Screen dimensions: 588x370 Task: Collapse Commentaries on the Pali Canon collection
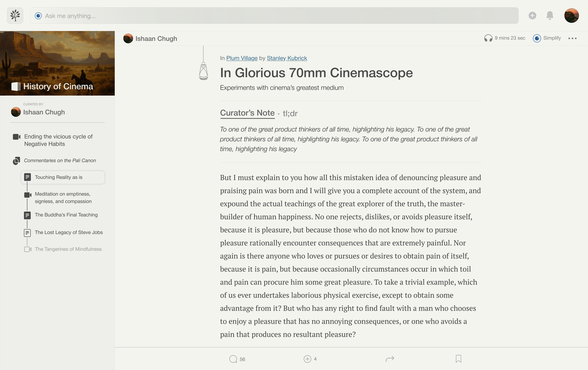coord(60,160)
